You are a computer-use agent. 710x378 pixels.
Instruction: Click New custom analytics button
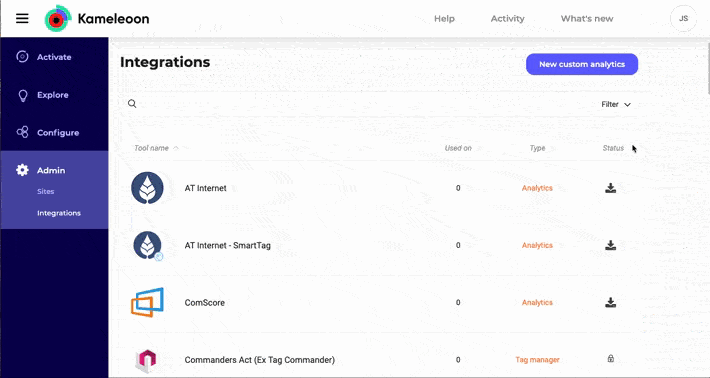pos(582,64)
